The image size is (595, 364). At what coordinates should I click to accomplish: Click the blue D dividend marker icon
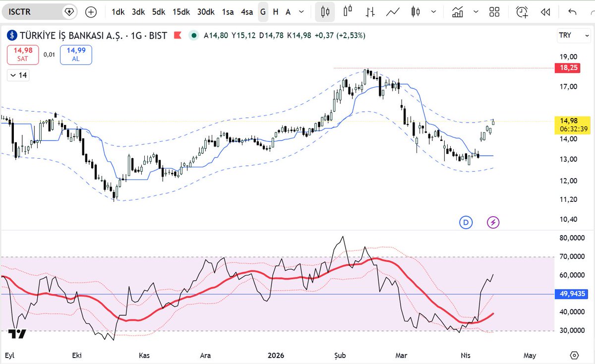(466, 223)
